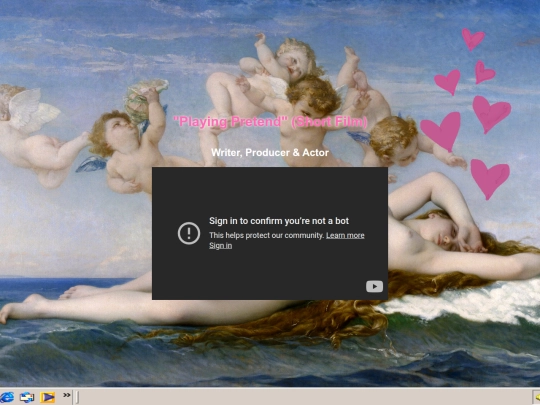Click the "Sign in to confirm you're not a bot" heading

pyautogui.click(x=279, y=221)
